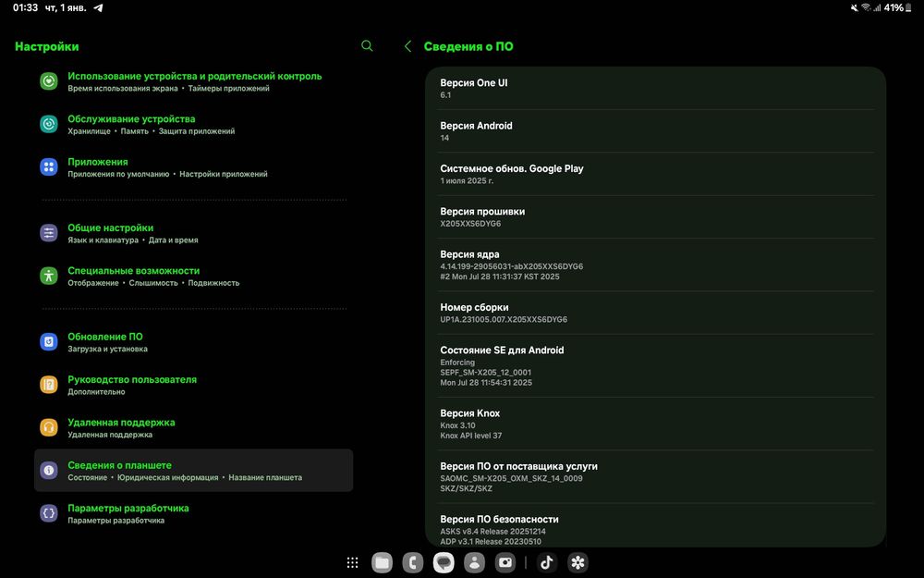Tap the Telegram notification icon in status bar
The image size is (924, 578).
99,7
